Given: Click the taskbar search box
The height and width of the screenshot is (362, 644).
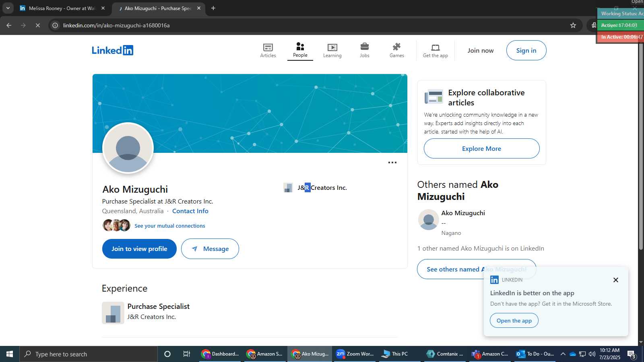Looking at the screenshot, I should tap(89, 354).
